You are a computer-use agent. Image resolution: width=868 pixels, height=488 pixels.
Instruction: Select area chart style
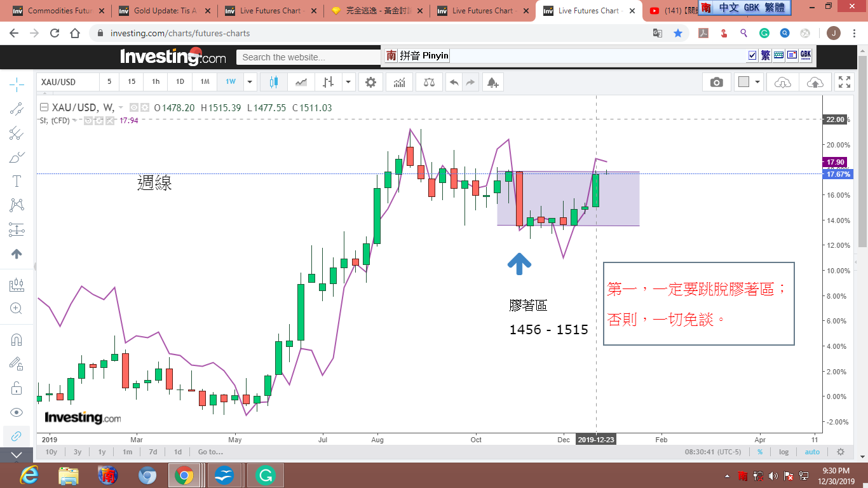pyautogui.click(x=301, y=82)
